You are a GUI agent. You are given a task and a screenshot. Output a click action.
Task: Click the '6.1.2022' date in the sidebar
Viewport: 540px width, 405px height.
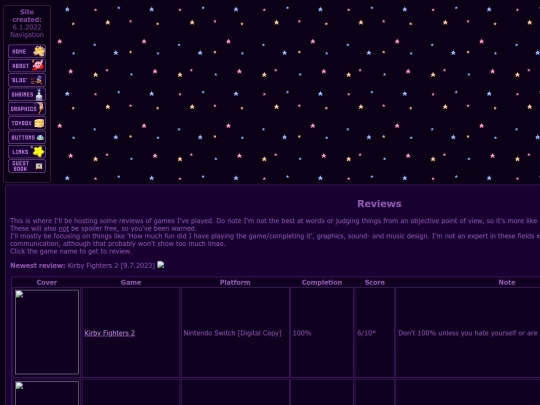[27, 27]
